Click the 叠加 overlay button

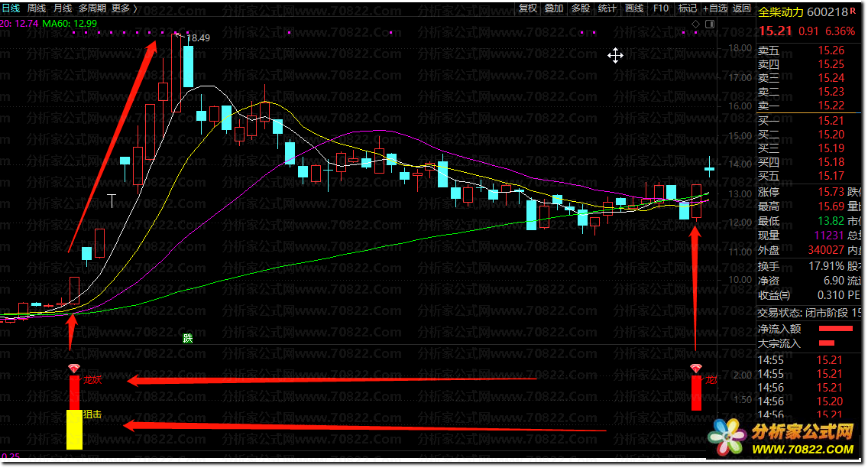(553, 8)
